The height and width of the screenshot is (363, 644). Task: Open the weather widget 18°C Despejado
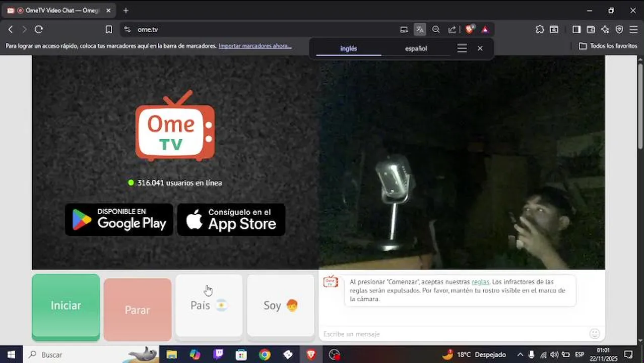pyautogui.click(x=474, y=354)
